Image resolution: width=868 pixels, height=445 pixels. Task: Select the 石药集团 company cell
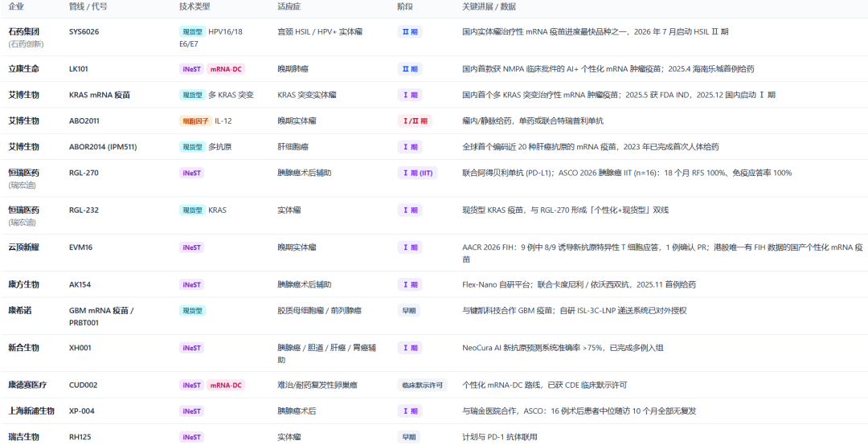pos(24,31)
